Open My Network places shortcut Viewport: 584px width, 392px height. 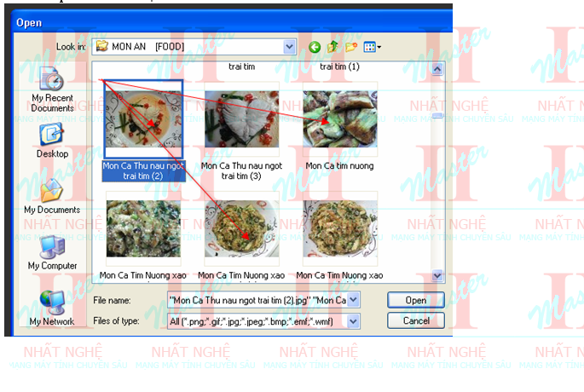coord(52,308)
